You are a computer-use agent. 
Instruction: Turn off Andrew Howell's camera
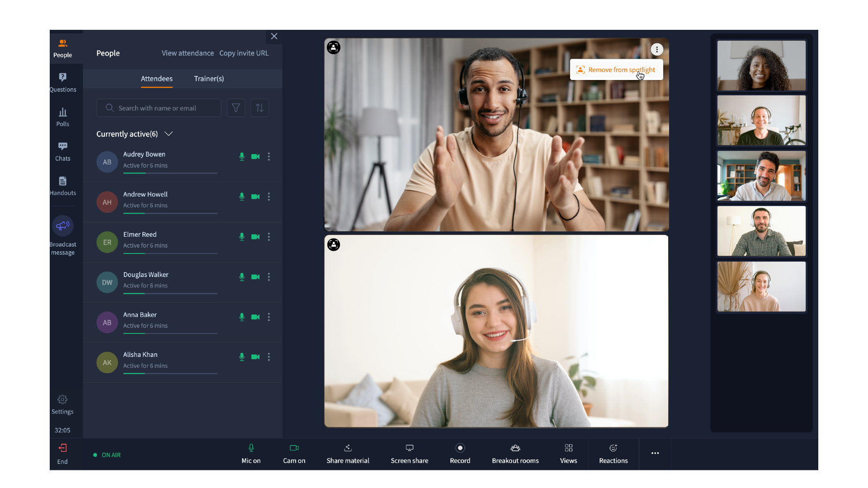pos(255,197)
